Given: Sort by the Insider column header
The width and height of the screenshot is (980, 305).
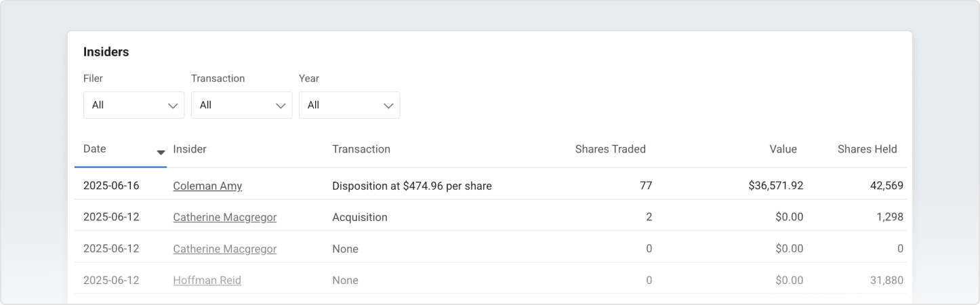Looking at the screenshot, I should click(190, 149).
